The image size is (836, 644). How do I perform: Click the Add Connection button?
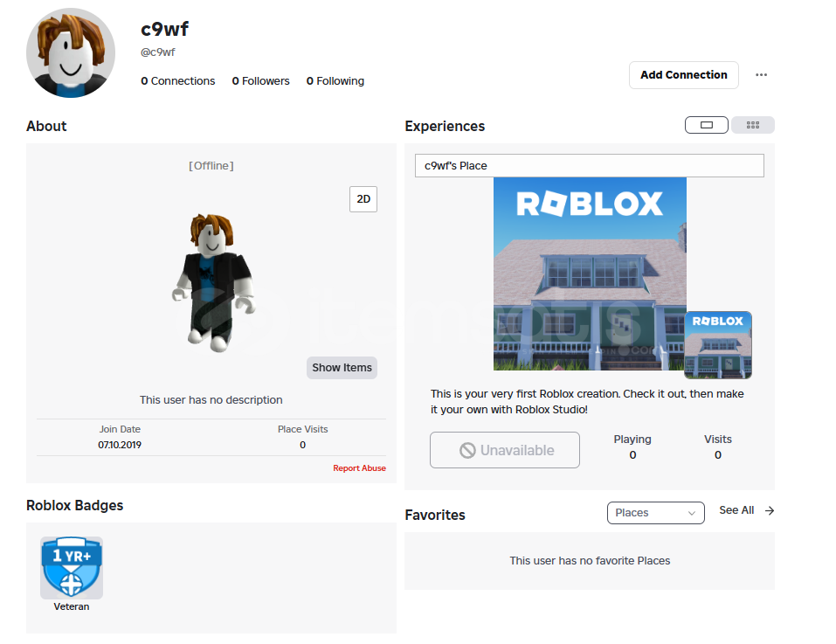(x=683, y=74)
